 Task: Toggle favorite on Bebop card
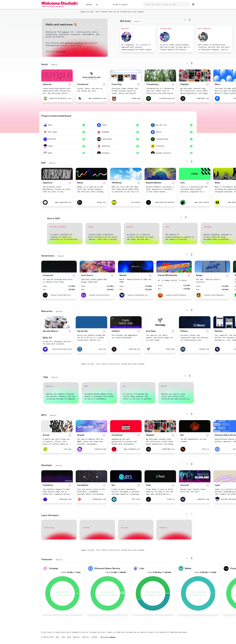(x=104, y=183)
